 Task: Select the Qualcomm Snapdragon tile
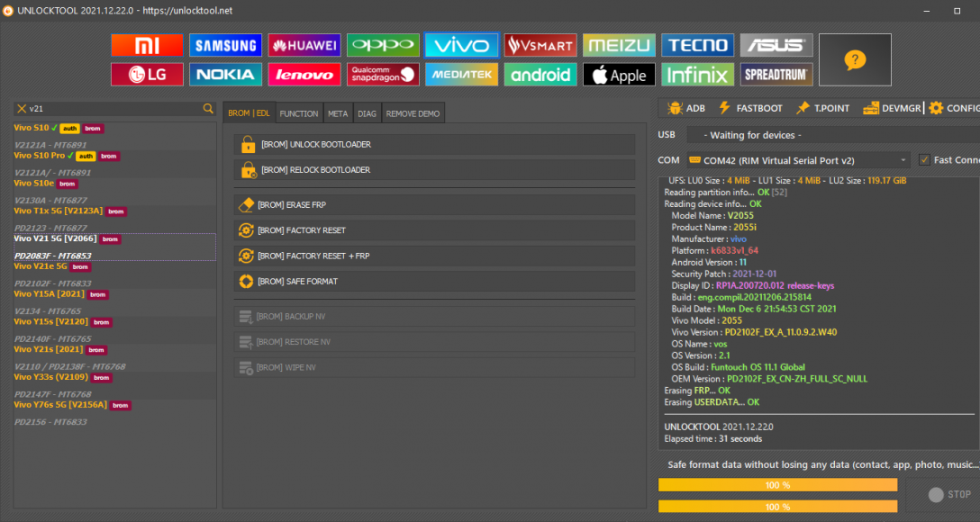click(x=383, y=75)
